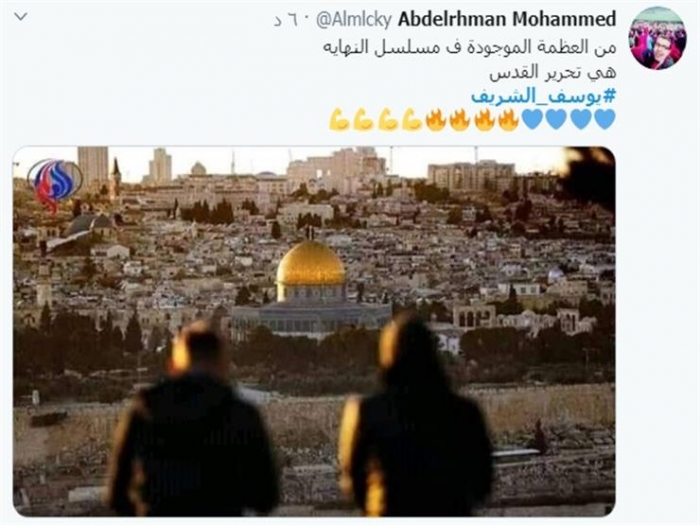
Task: Open Abdelrhman Mohammed's profile from display name
Action: pyautogui.click(x=507, y=19)
